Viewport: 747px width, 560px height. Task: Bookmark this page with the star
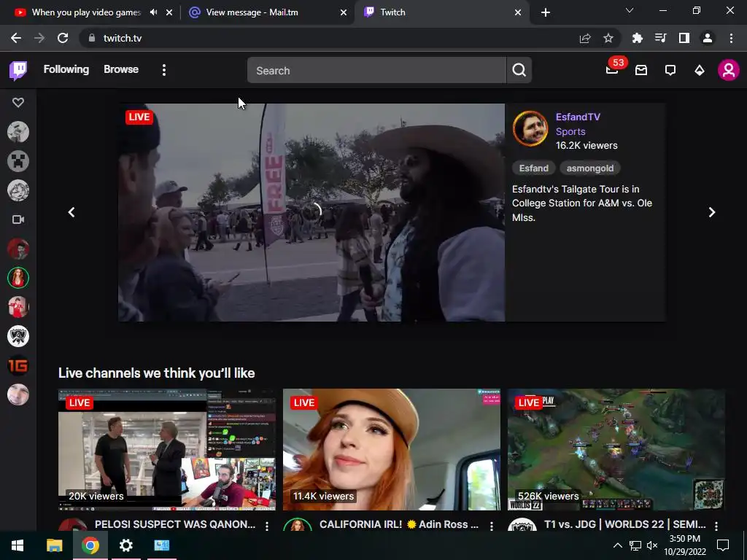click(608, 38)
